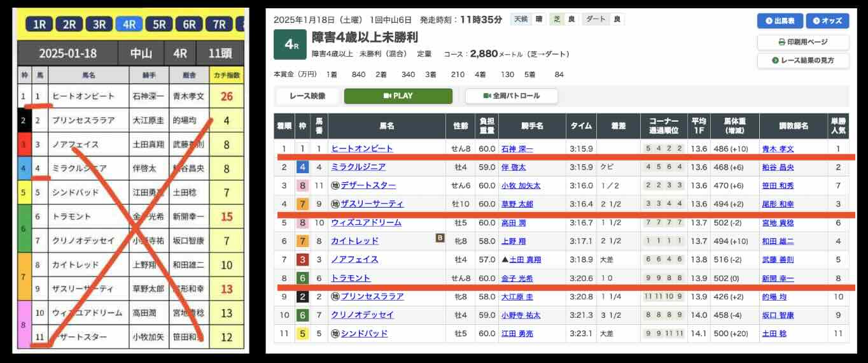Open the 全周パトロール video button
This screenshot has height=363, width=868.
[512, 96]
